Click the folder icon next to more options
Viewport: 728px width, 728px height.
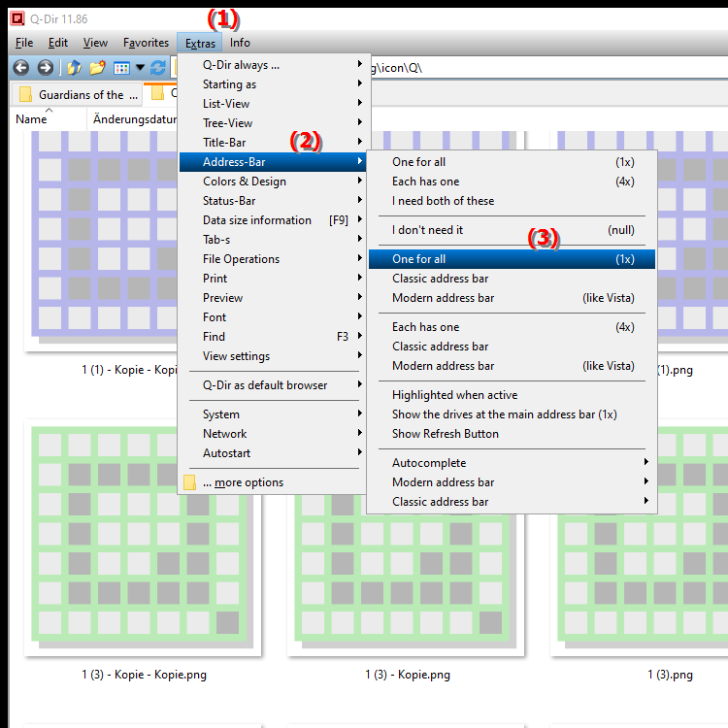pyautogui.click(x=189, y=482)
